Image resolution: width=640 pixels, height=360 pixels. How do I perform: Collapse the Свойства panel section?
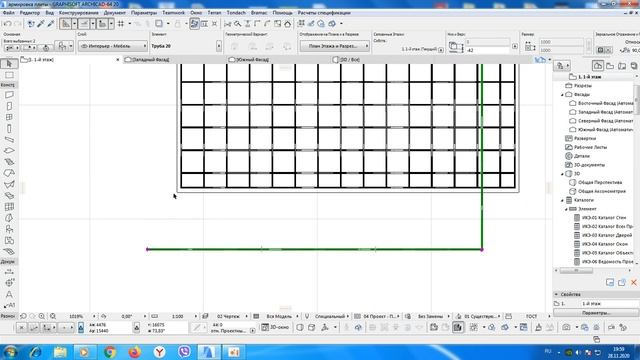coord(556,294)
